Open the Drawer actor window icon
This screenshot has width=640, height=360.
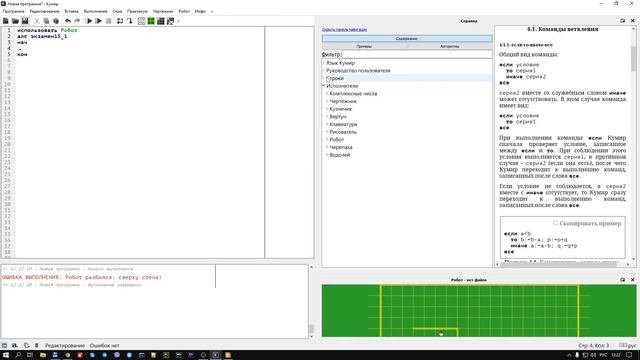tap(171, 21)
